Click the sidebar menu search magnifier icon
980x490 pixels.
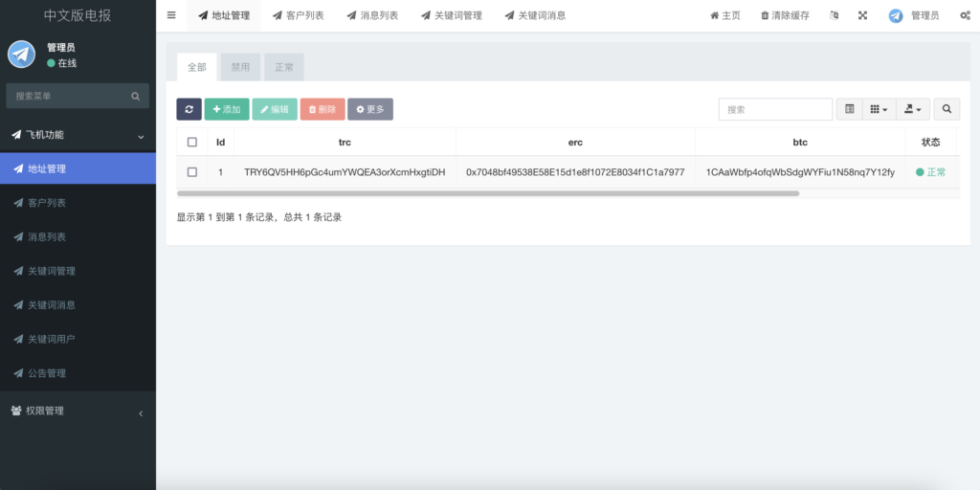pyautogui.click(x=136, y=96)
